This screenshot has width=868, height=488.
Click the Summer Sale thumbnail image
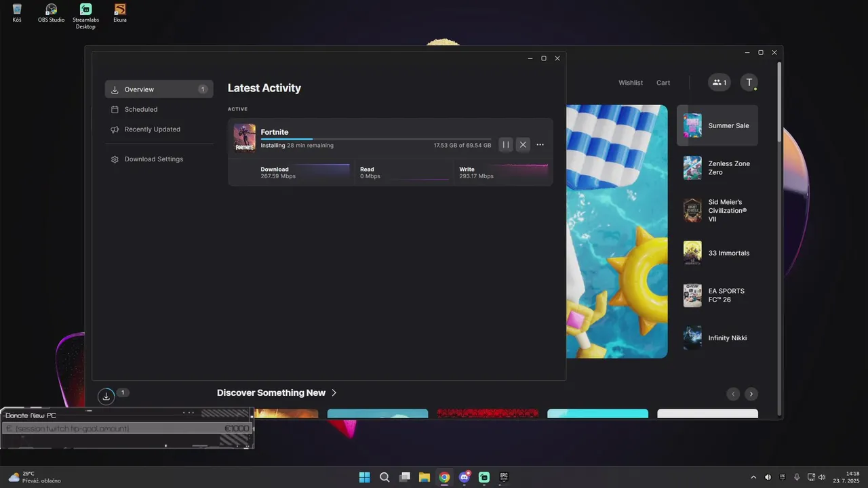(692, 125)
